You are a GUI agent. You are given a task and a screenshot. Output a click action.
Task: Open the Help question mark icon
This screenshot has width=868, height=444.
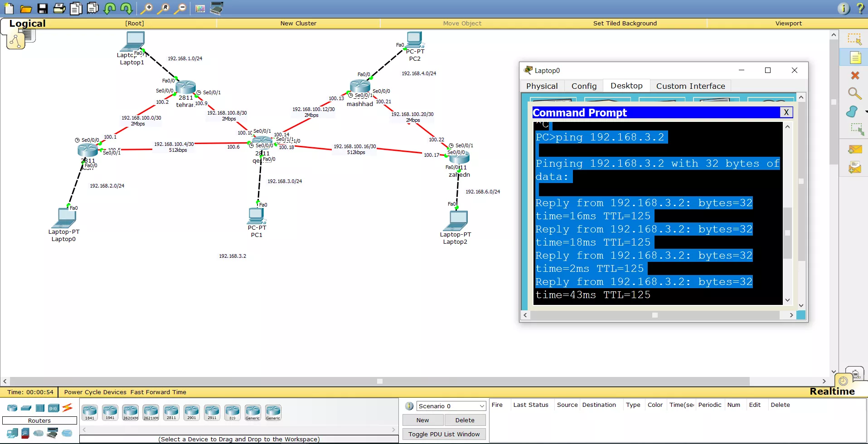(860, 8)
